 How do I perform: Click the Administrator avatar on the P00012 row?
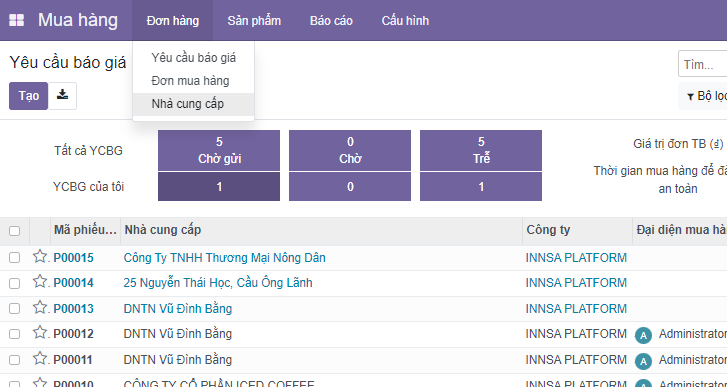point(643,335)
